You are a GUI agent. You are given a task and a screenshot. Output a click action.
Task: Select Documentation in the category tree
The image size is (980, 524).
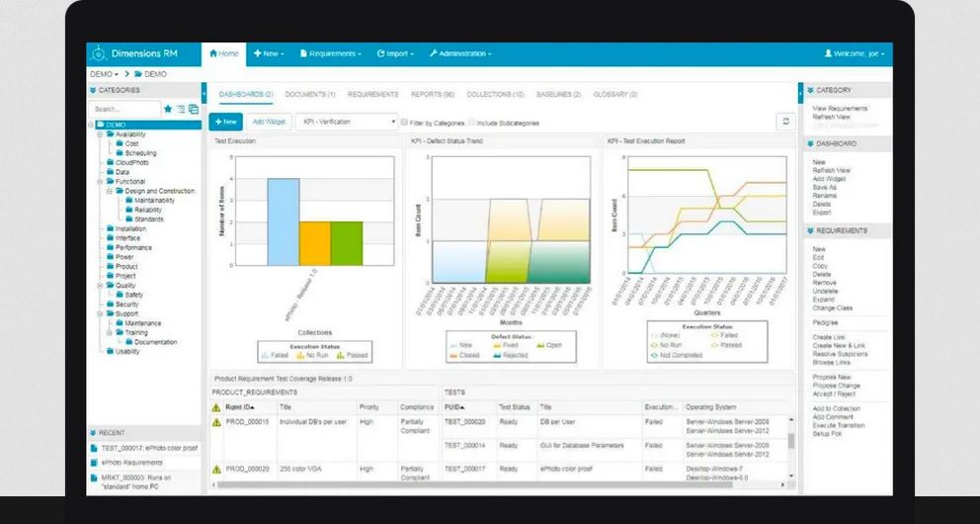coord(156,342)
